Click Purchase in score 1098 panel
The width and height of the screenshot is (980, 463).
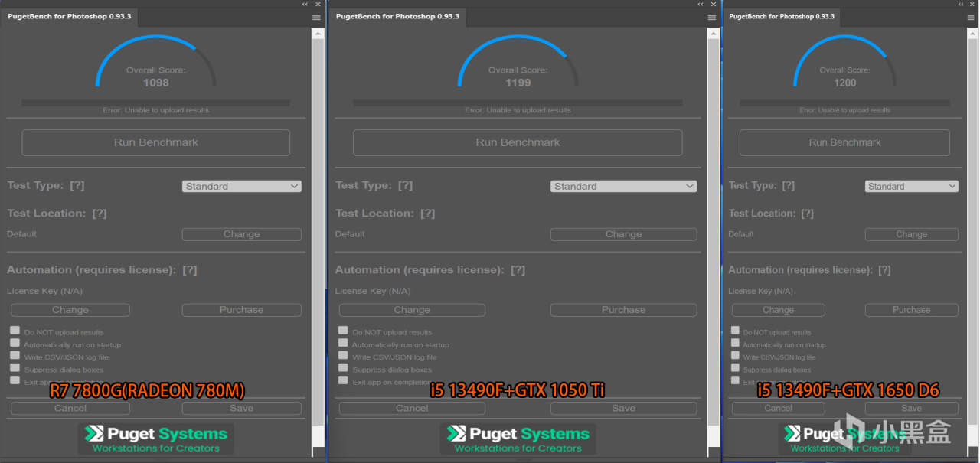(x=242, y=310)
